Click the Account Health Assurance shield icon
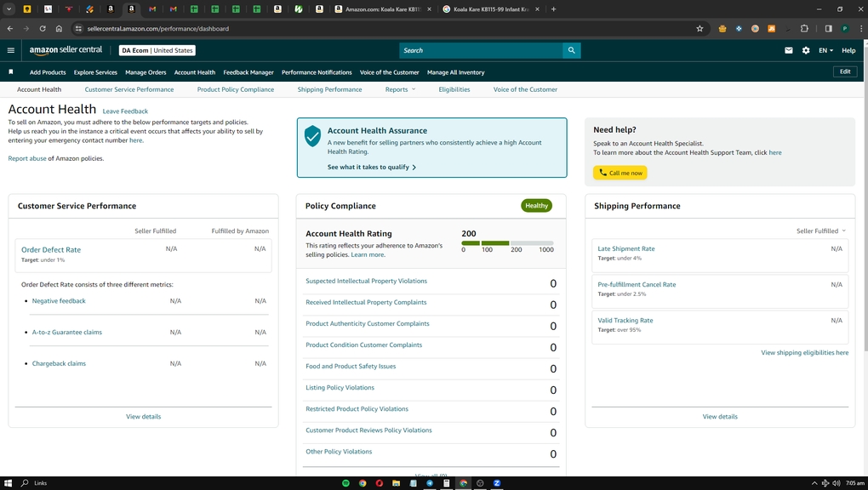 pos(313,136)
